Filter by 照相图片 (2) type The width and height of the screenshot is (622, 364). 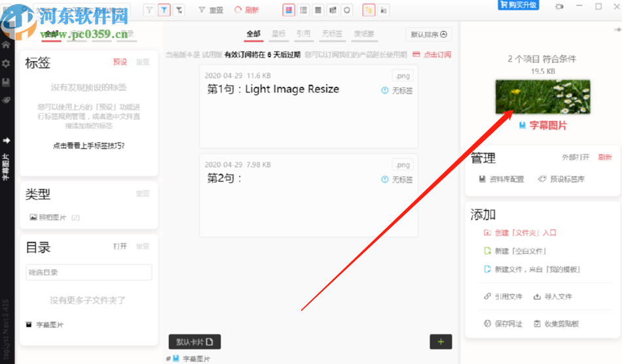[55, 217]
